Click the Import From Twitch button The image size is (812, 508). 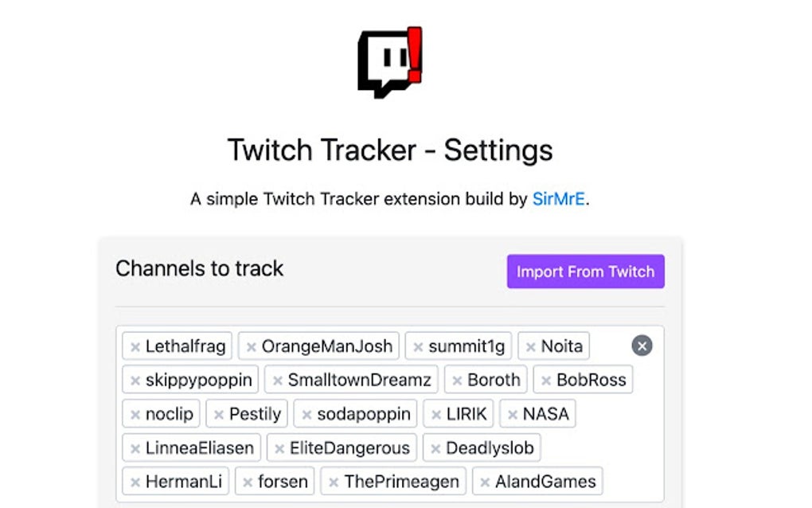pyautogui.click(x=585, y=272)
